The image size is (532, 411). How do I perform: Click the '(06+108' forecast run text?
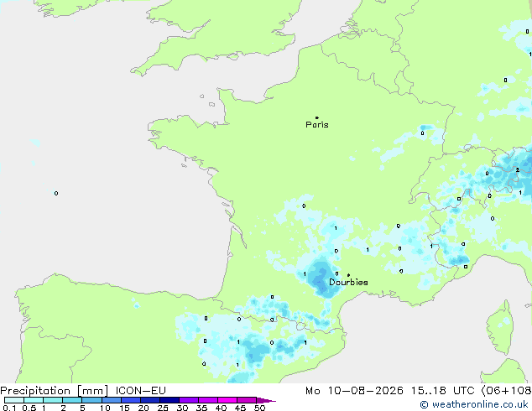(x=506, y=391)
